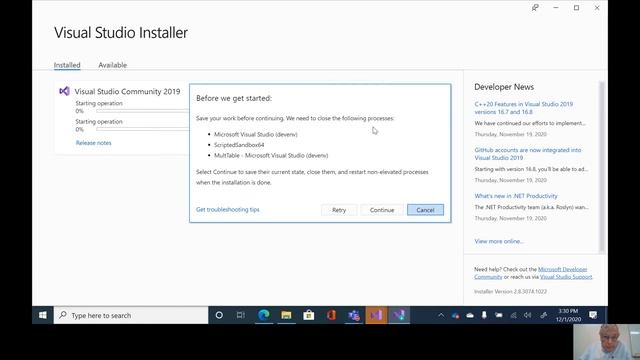The height and width of the screenshot is (360, 640).
Task: Click the pin feedback icon in title bar
Action: (535, 8)
